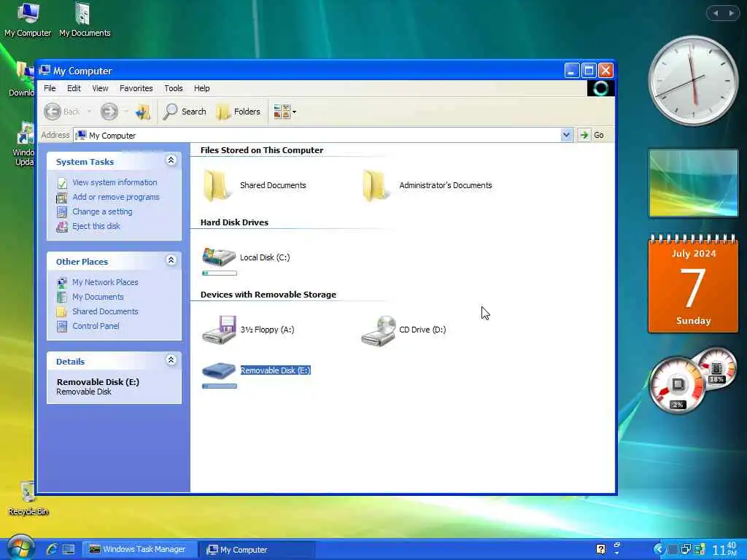Open My Documents link in Other Places
Screen dimensions: 747x560
tap(98, 297)
